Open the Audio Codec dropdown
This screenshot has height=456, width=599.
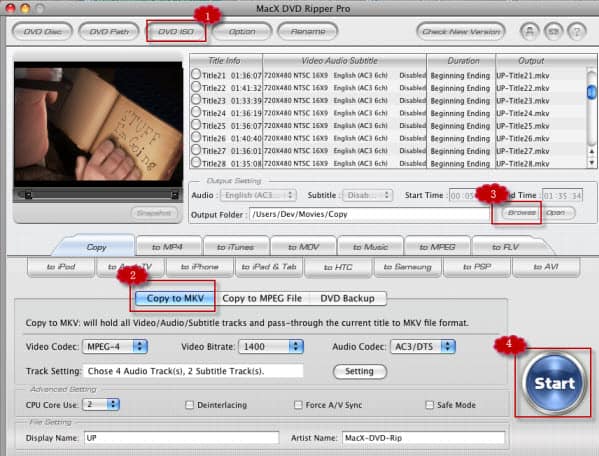(423, 346)
